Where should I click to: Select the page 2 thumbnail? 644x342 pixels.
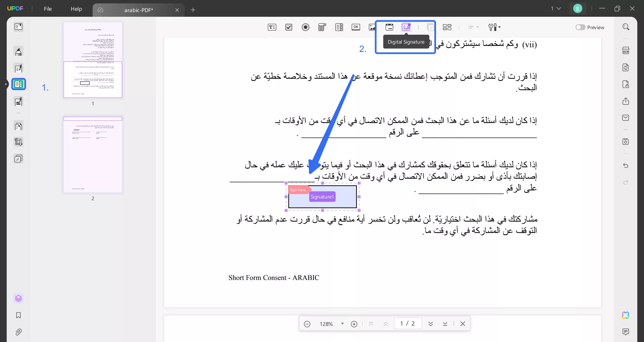pyautogui.click(x=93, y=155)
